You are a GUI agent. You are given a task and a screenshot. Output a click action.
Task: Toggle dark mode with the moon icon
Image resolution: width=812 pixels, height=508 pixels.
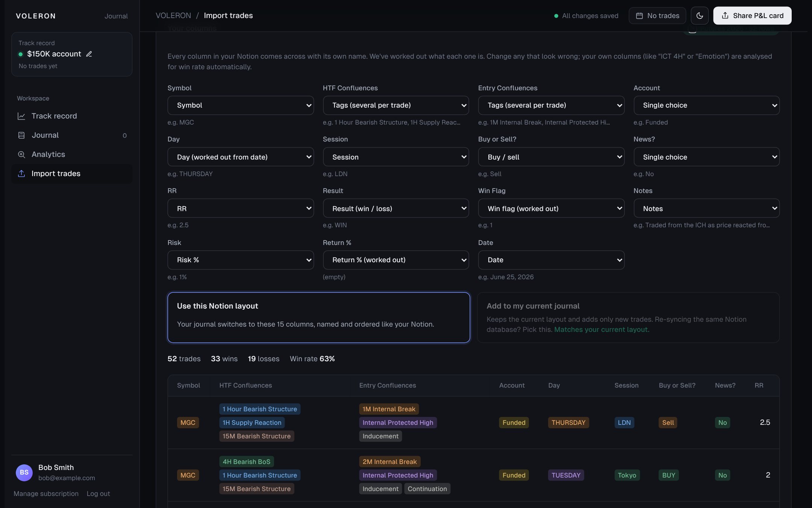[x=700, y=16]
